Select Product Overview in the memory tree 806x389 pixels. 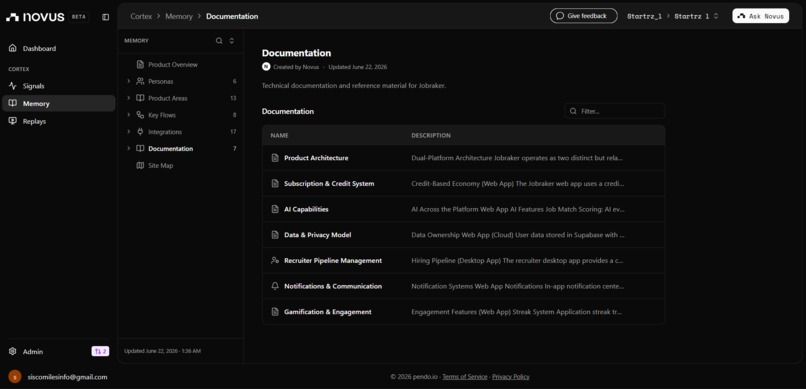(173, 65)
